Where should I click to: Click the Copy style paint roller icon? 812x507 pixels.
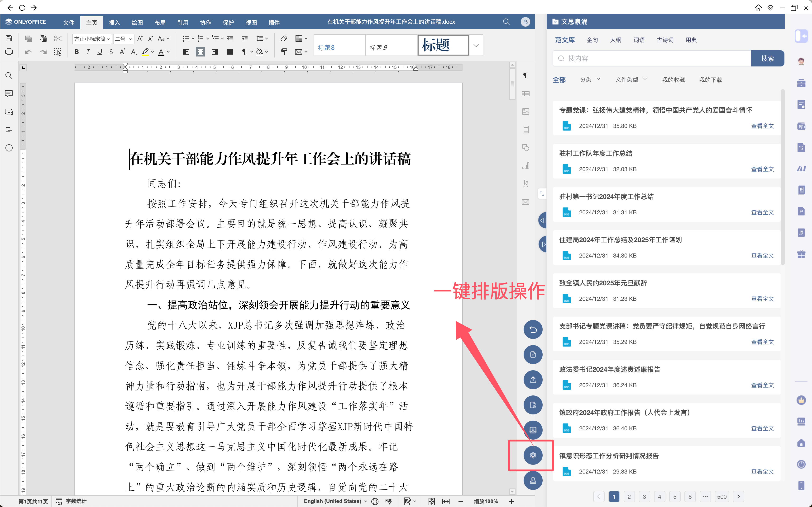[x=284, y=52]
